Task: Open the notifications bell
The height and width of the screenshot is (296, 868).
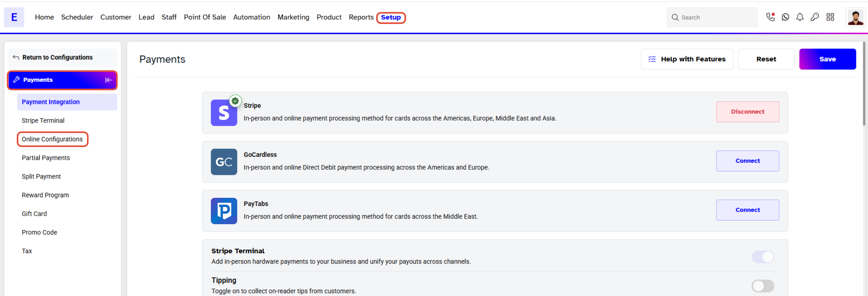Action: click(x=800, y=17)
